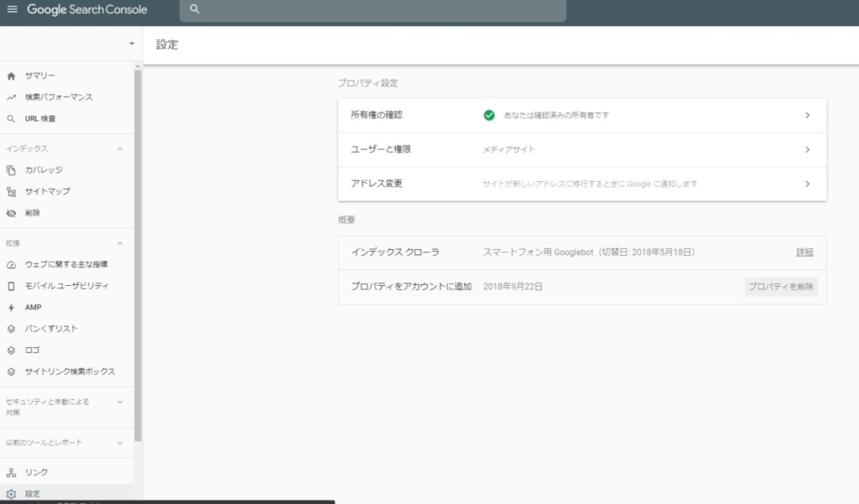Click the 検索パフォーマンス trend icon
859x504 pixels.
click(11, 97)
